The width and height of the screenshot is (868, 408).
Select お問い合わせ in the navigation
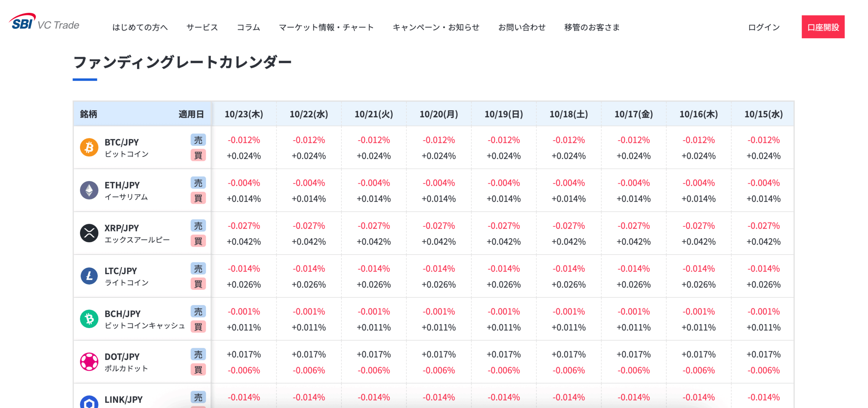pyautogui.click(x=522, y=27)
